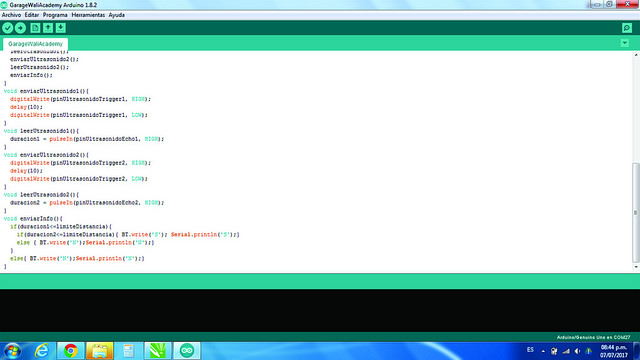Open the Archivo menu
Image resolution: width=640 pixels, height=360 pixels.
(11, 15)
